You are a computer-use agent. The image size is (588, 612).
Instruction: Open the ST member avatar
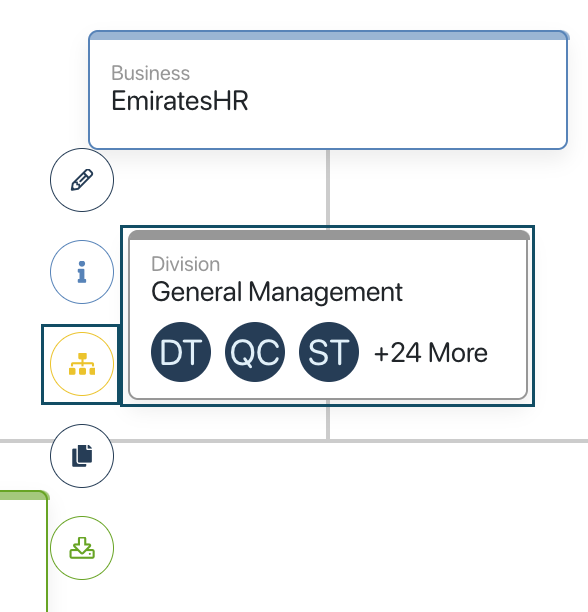click(329, 352)
